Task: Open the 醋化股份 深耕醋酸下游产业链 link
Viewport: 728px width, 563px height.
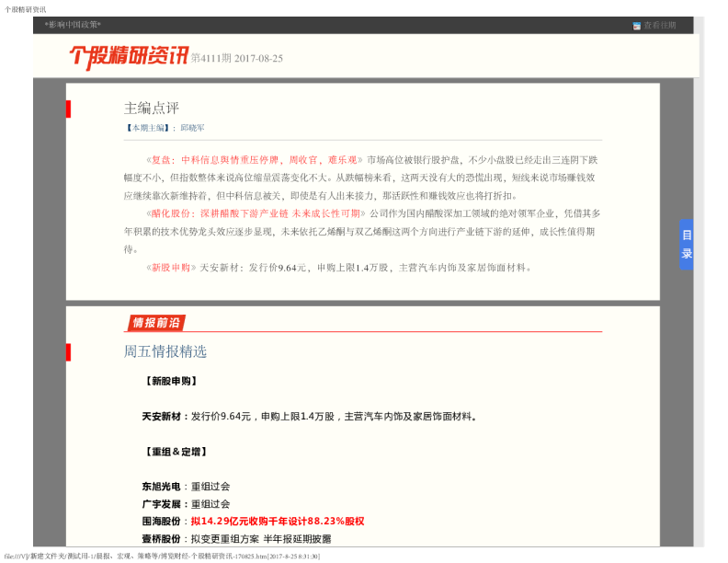Action: [x=256, y=213]
